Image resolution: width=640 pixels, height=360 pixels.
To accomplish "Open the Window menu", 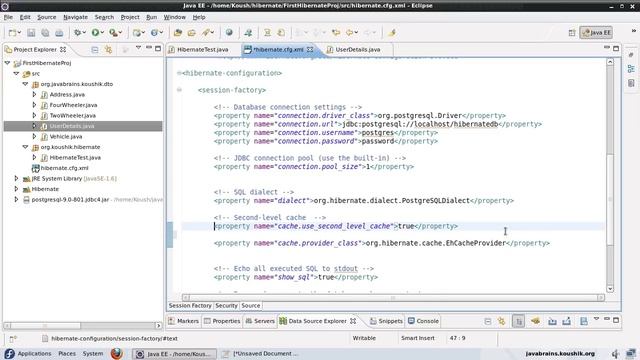I will click(x=175, y=17).
